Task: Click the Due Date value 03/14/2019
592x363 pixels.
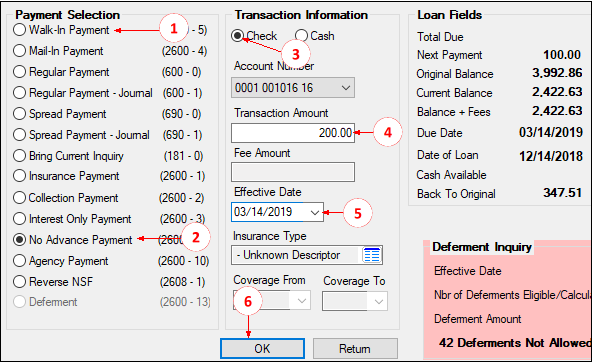Action: 551,132
